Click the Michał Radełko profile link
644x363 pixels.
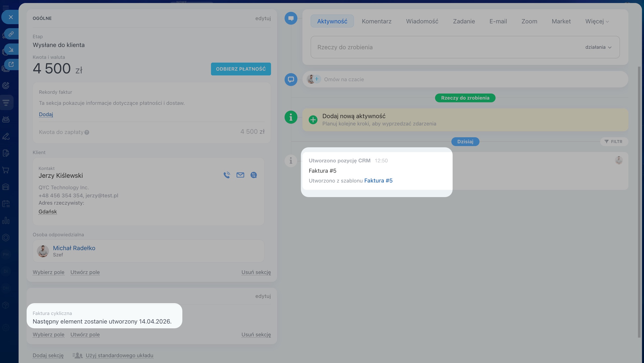click(x=74, y=248)
